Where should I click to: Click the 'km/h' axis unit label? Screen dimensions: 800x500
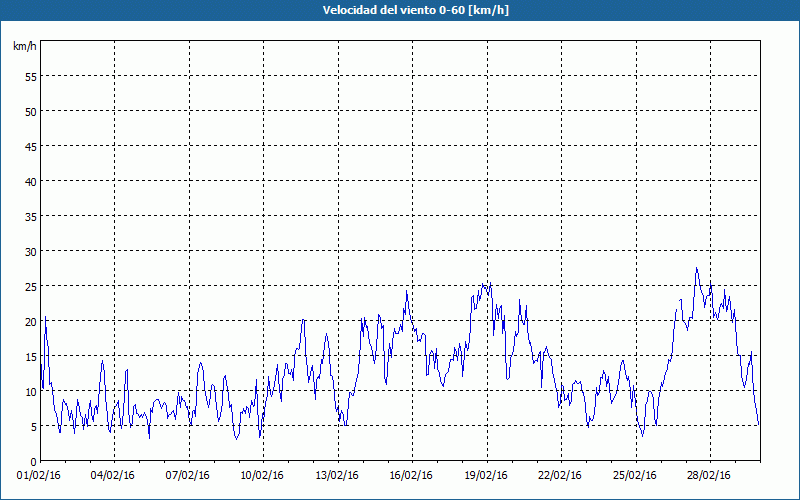(25, 46)
